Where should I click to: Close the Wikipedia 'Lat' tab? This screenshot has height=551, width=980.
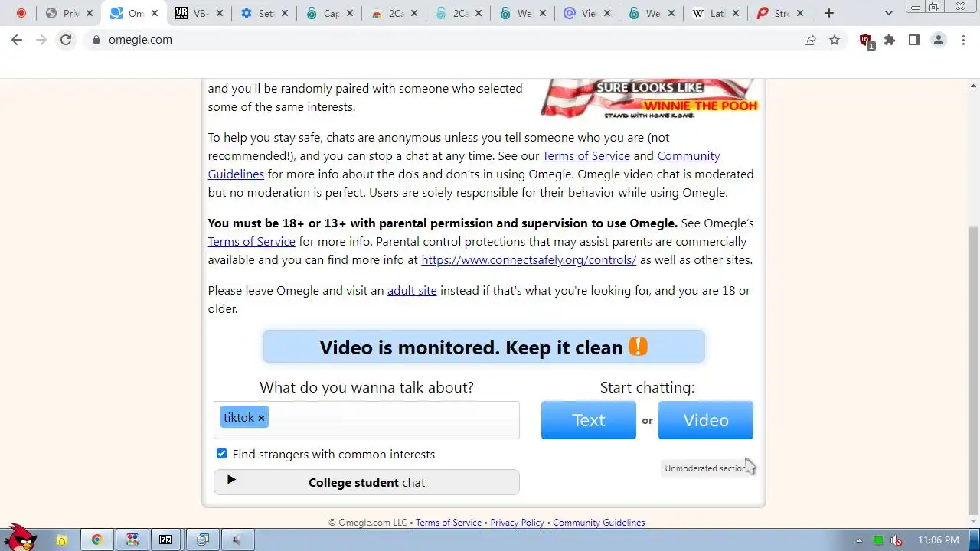click(x=736, y=13)
